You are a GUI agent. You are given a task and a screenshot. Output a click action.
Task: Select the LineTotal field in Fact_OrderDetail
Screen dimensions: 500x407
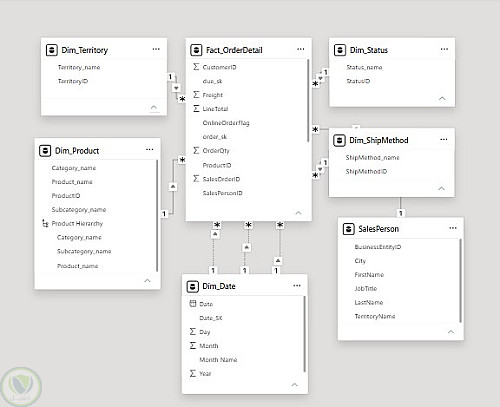215,109
